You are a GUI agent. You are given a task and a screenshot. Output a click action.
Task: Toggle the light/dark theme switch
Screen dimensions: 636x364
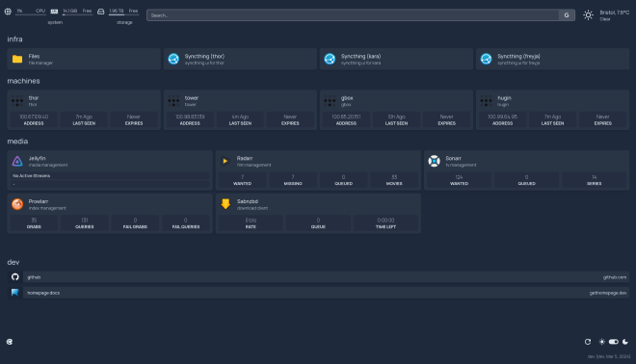[613, 342]
